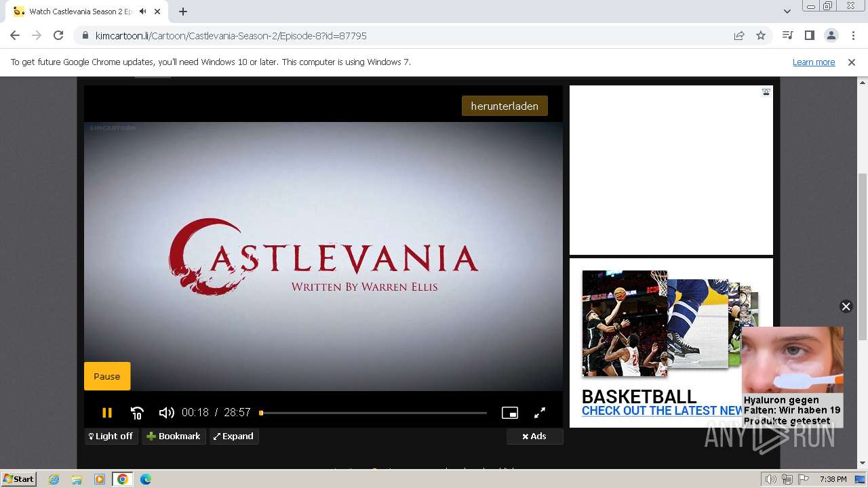Bookmark this episode
Image resolution: width=868 pixels, height=488 pixels.
tap(174, 436)
